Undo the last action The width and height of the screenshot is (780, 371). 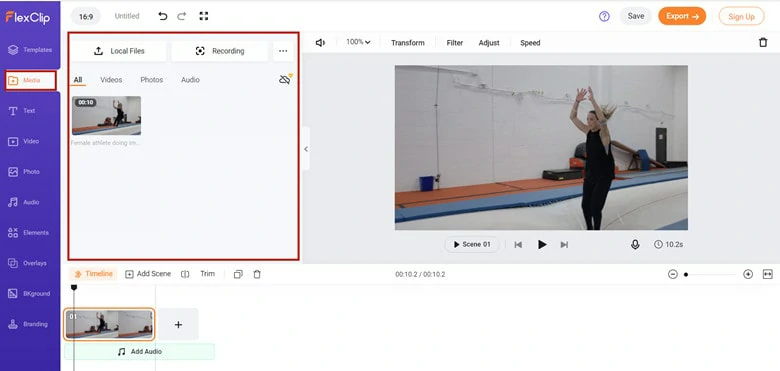coord(163,16)
